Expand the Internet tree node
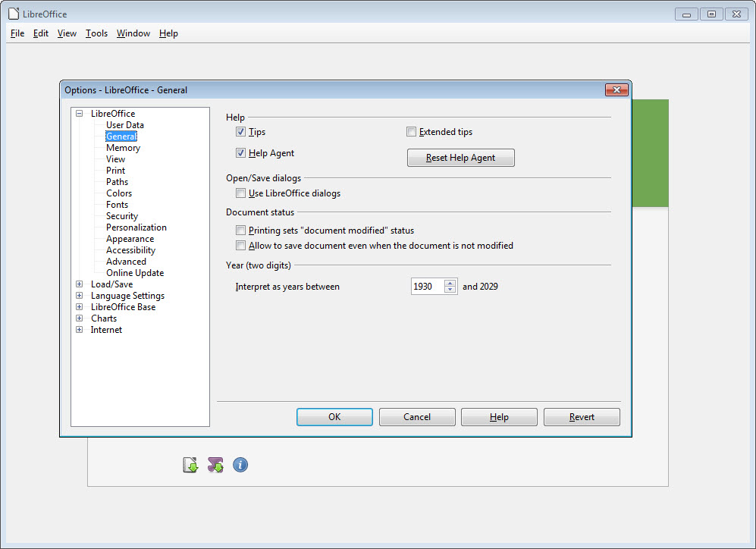 pyautogui.click(x=79, y=330)
